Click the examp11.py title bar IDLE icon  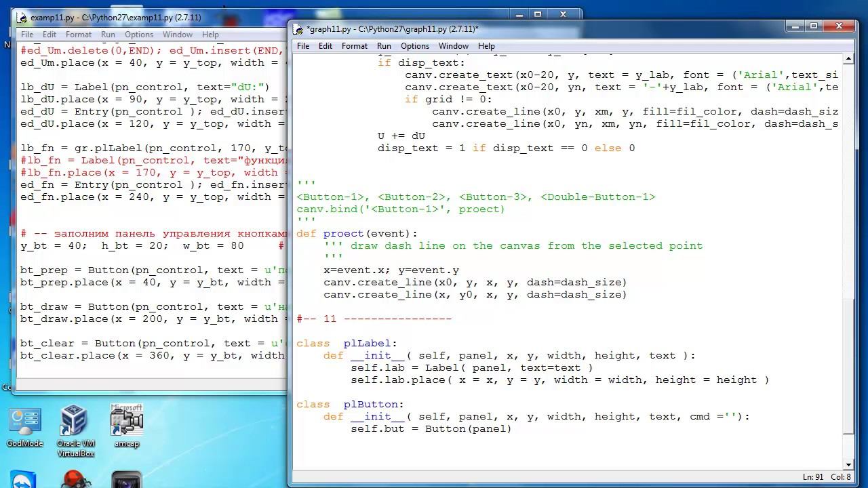pos(24,18)
